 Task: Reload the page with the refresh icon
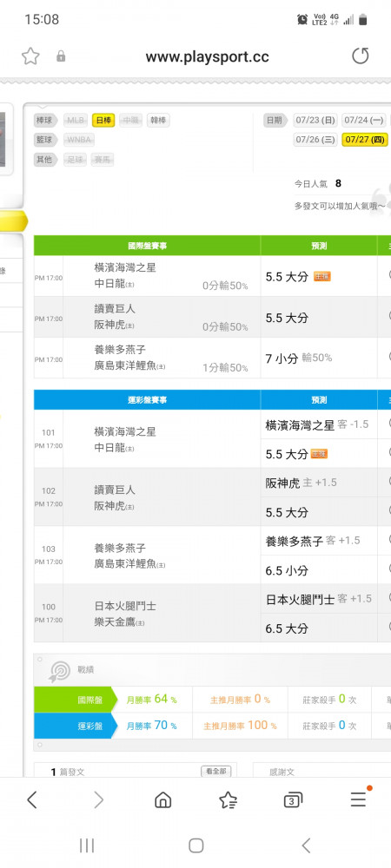pyautogui.click(x=360, y=56)
